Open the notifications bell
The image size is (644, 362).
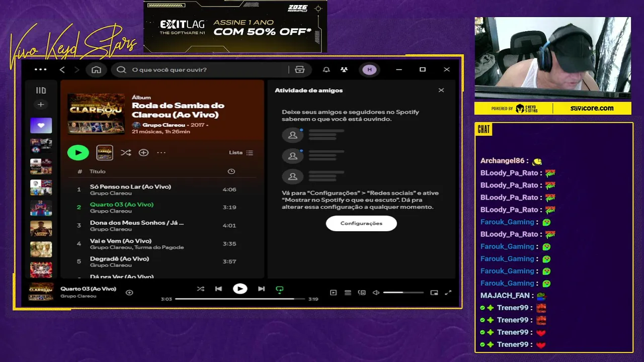pos(326,69)
